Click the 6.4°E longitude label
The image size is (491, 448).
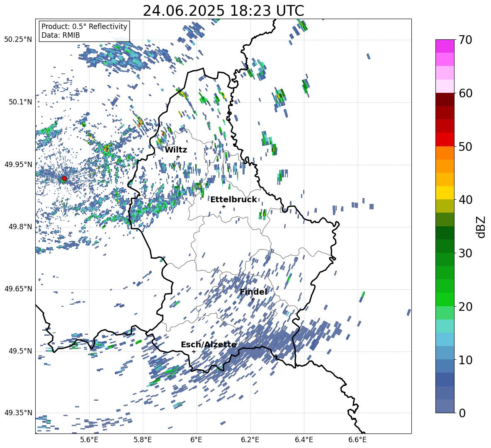click(304, 440)
